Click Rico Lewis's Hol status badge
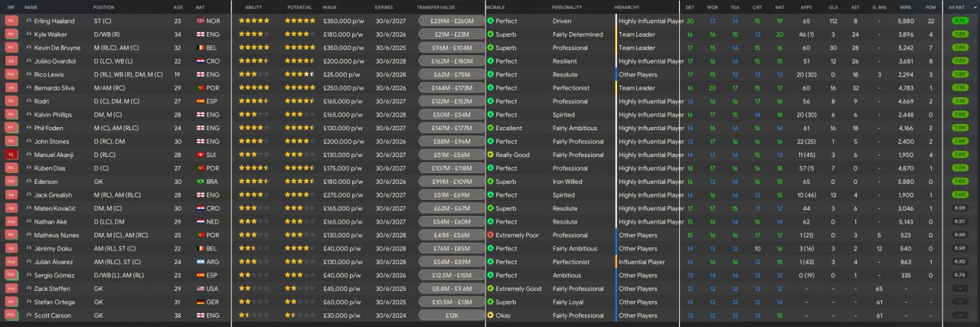 [11, 74]
